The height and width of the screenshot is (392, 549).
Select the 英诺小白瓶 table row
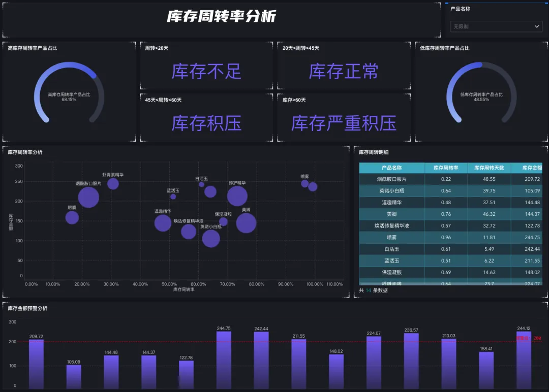click(391, 191)
